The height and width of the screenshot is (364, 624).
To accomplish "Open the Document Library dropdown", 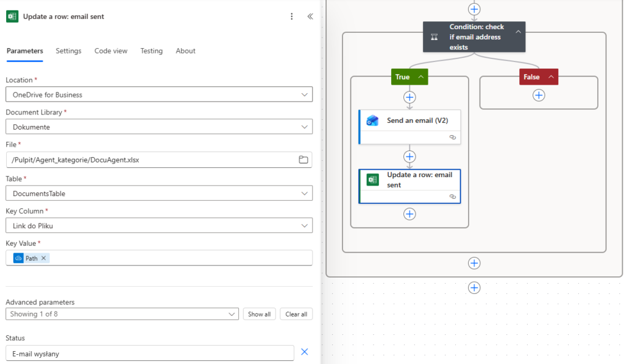I will (x=159, y=127).
